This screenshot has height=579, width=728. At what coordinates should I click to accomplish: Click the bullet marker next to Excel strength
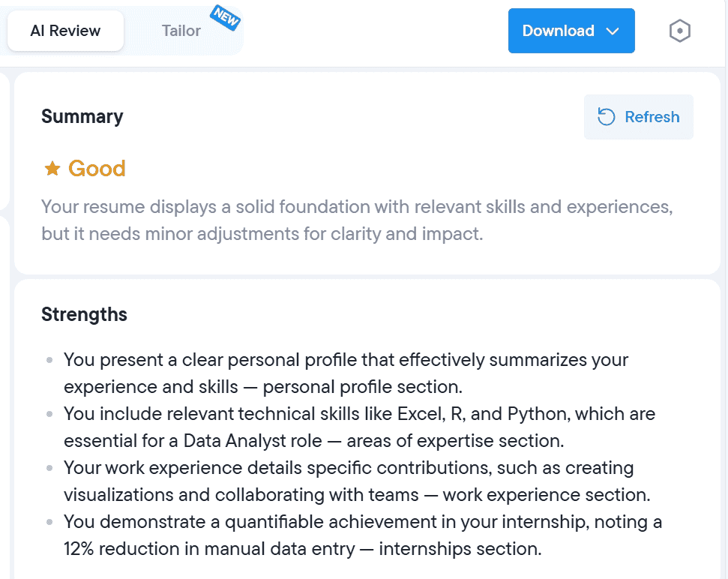point(48,413)
